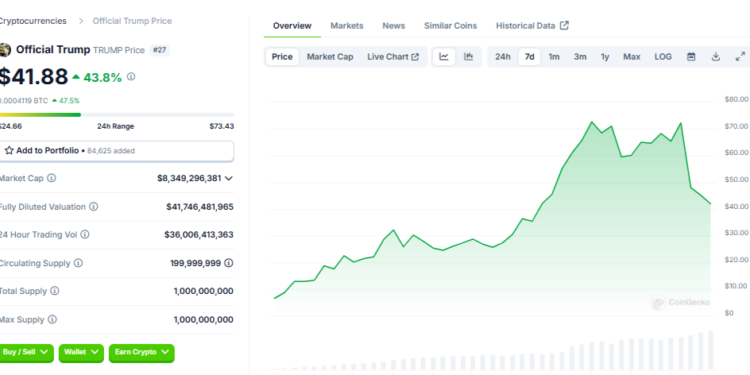
Task: Select the Price chart toggle
Action: [282, 56]
